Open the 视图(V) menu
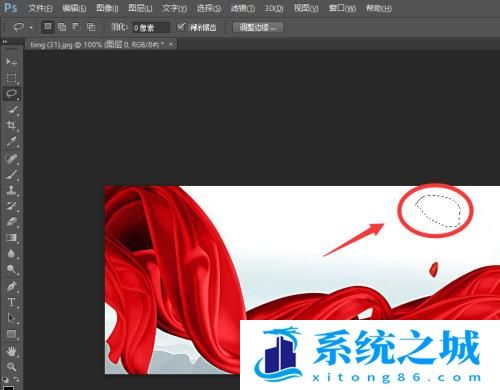Viewport: 500px width, 390px height. [x=306, y=8]
